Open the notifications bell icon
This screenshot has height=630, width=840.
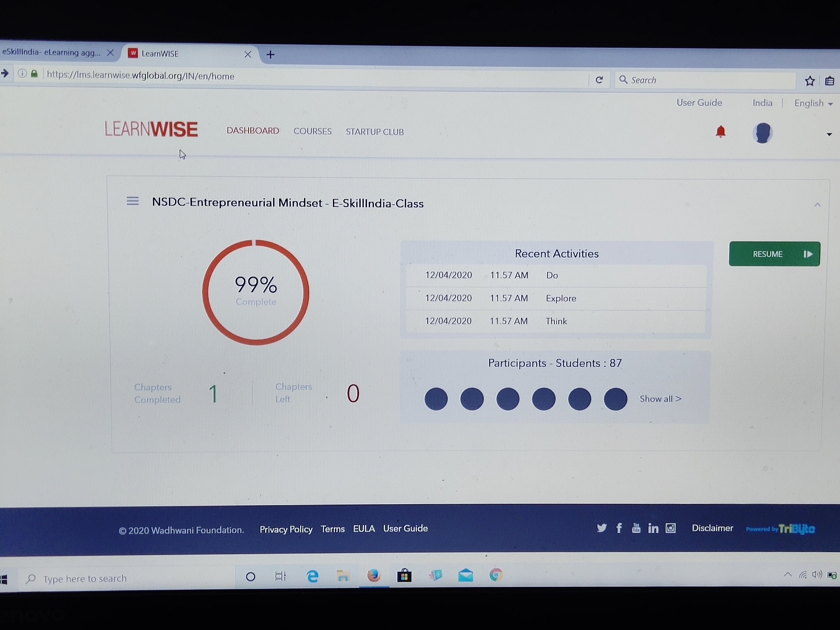pos(720,132)
